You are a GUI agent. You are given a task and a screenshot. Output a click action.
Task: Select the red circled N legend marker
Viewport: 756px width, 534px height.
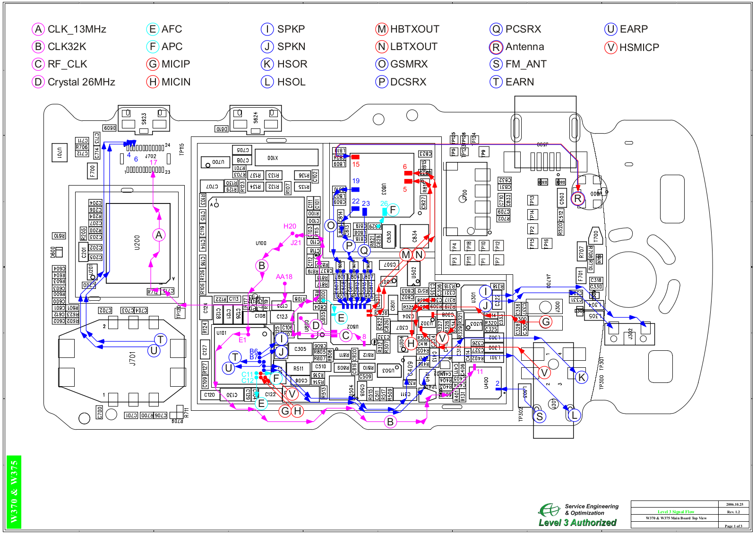tap(382, 47)
